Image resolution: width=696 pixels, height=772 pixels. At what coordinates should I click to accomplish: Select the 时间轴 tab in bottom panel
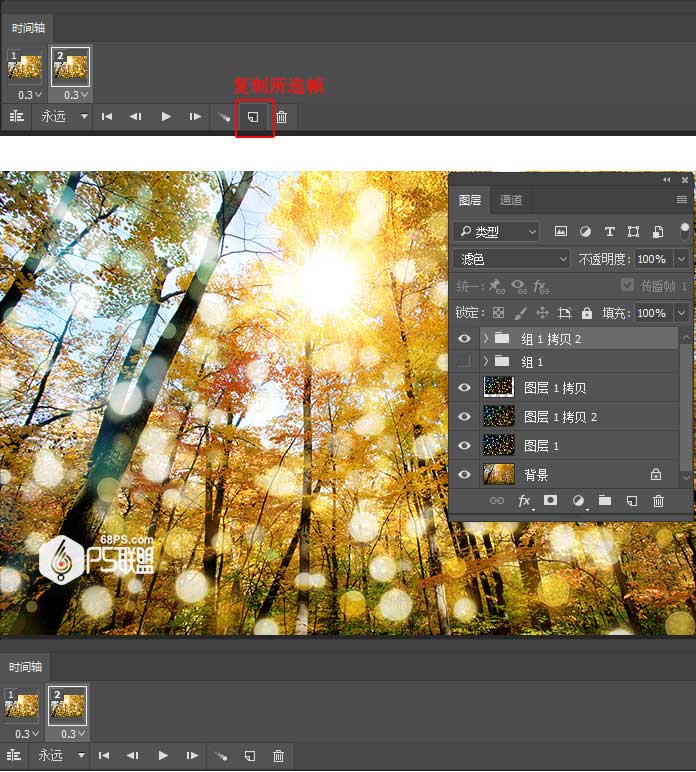(25, 667)
